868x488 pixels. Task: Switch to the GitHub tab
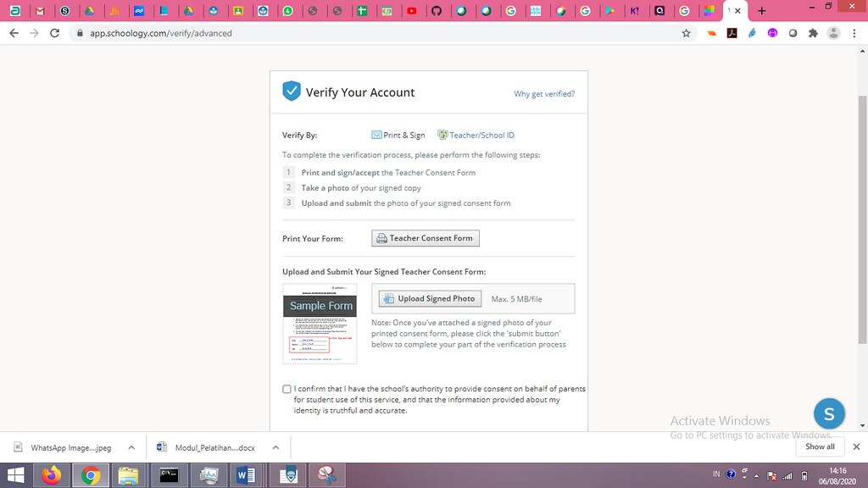point(437,11)
